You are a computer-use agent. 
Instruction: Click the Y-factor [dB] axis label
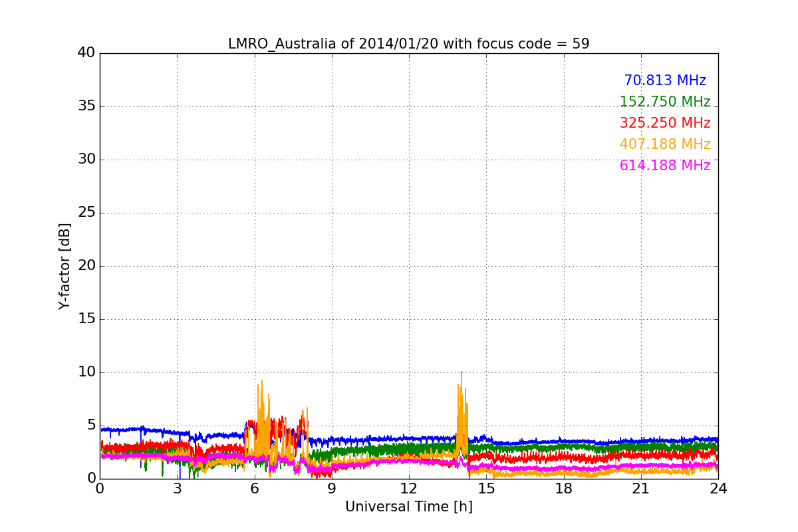[x=65, y=266]
